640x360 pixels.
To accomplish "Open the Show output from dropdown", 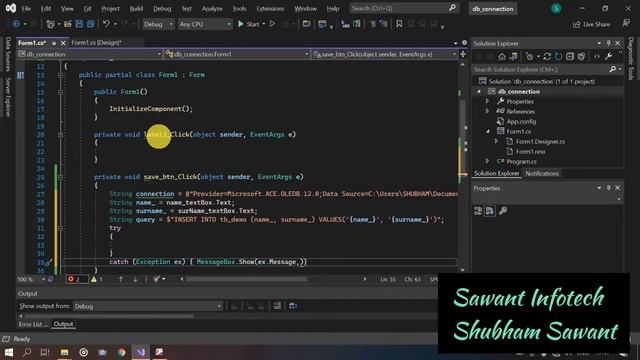I will click(x=148, y=306).
